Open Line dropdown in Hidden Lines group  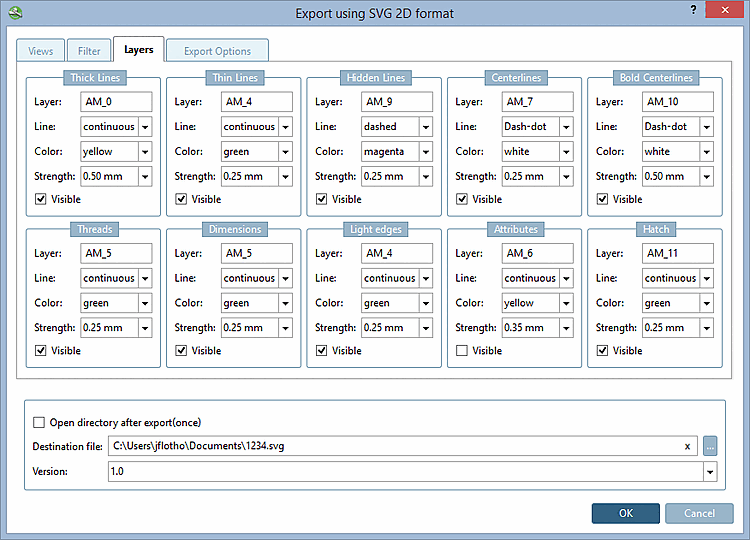click(x=425, y=127)
